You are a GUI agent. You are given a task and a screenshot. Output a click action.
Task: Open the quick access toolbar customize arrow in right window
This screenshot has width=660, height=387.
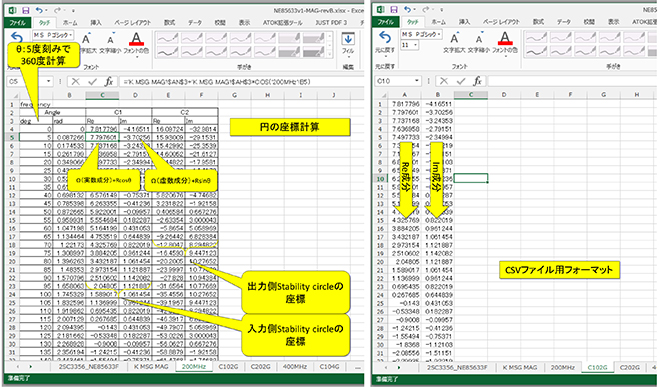[x=442, y=9]
